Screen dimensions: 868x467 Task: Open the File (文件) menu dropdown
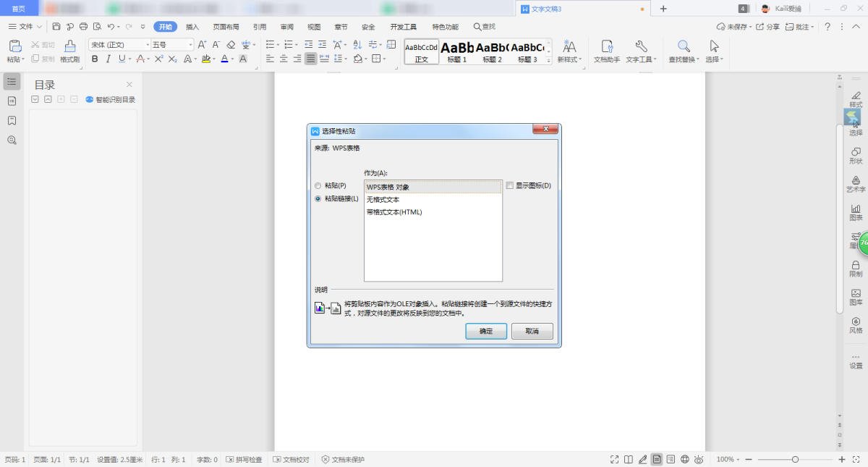pyautogui.click(x=25, y=27)
